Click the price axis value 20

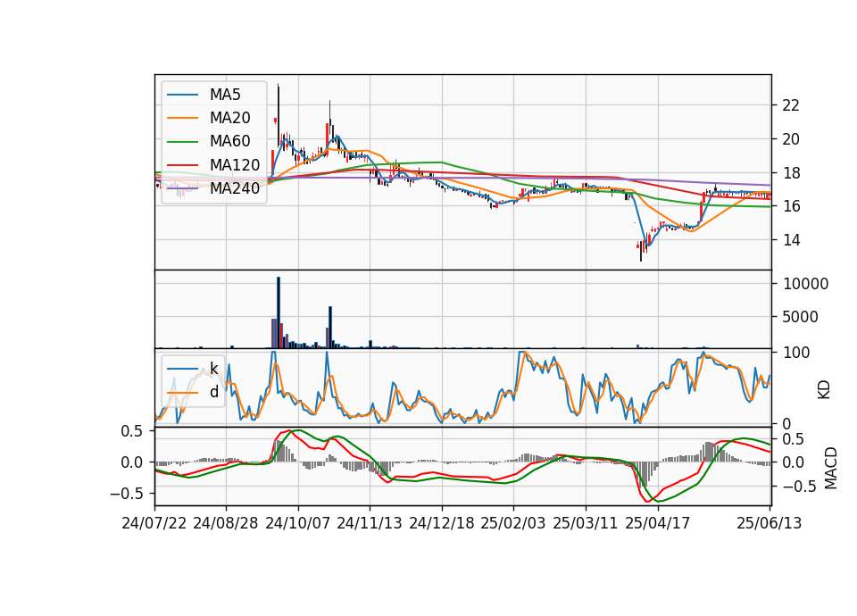pyautogui.click(x=791, y=139)
